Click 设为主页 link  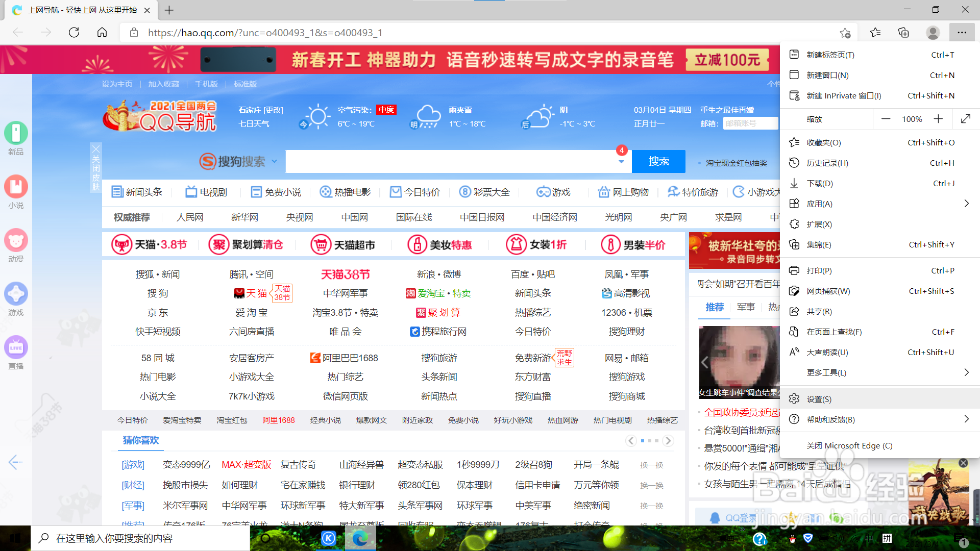117,84
